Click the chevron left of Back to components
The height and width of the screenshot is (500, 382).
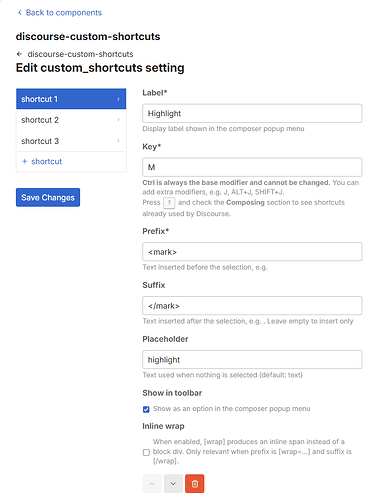click(19, 13)
